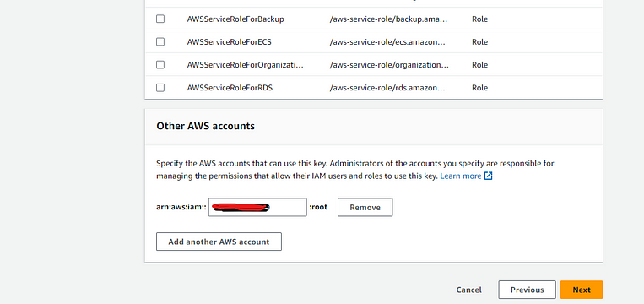
Task: Enable the AWSServiceRoleForRDS checkbox
Action: pyautogui.click(x=160, y=88)
